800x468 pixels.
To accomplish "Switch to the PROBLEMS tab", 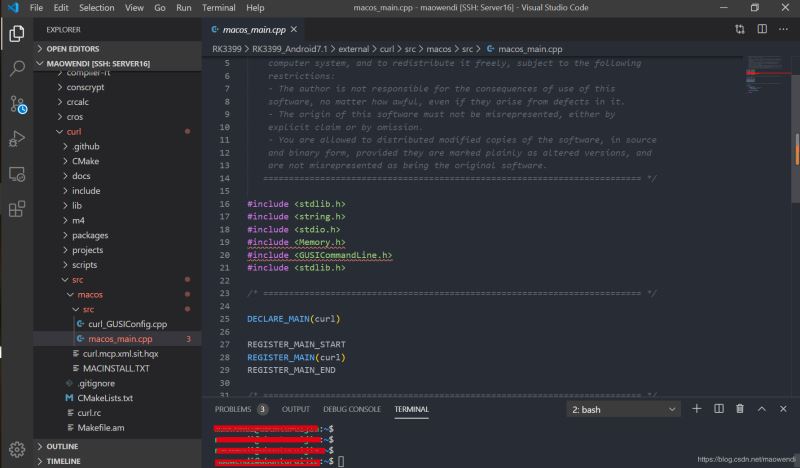I will coord(233,409).
